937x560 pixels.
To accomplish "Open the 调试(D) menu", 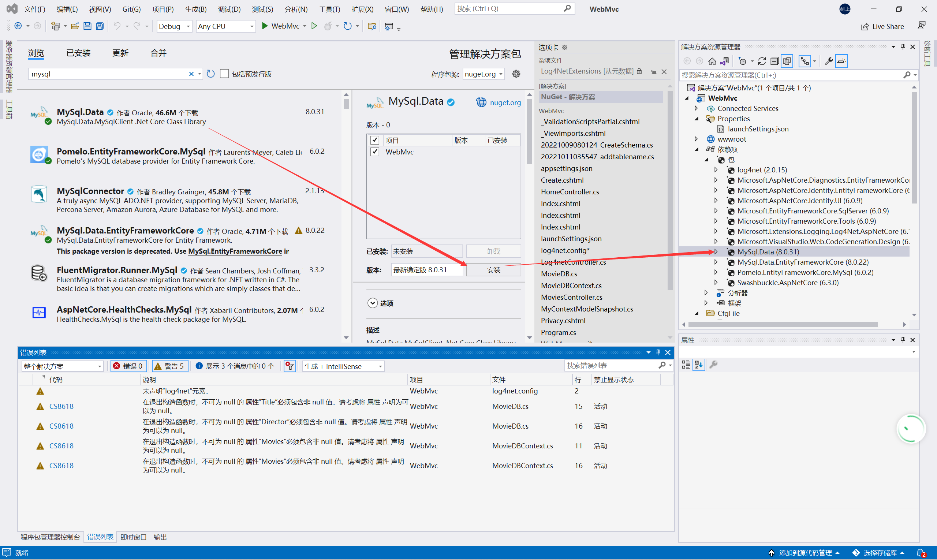I will tap(229, 9).
